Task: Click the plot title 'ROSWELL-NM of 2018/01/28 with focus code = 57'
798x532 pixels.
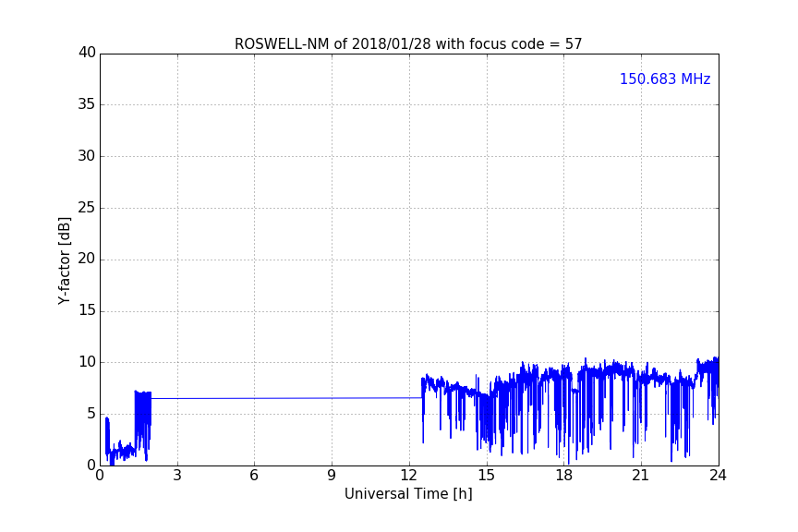Action: pyautogui.click(x=408, y=43)
